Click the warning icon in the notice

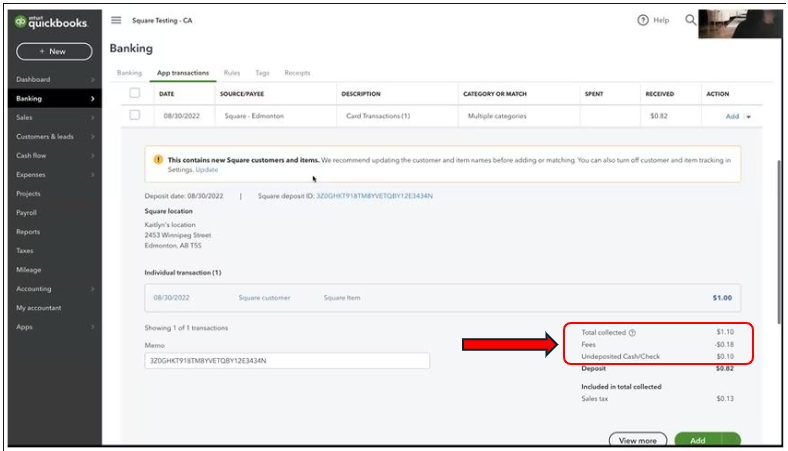point(158,160)
